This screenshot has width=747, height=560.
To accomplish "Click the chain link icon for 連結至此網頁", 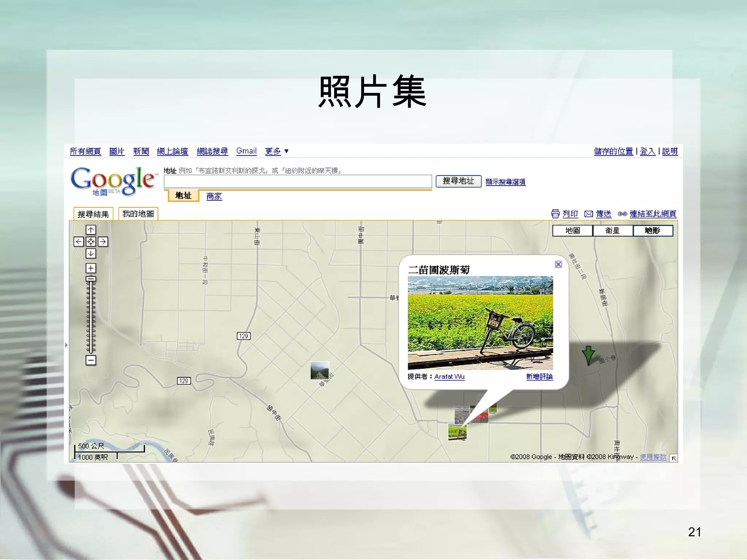I will coord(622,214).
